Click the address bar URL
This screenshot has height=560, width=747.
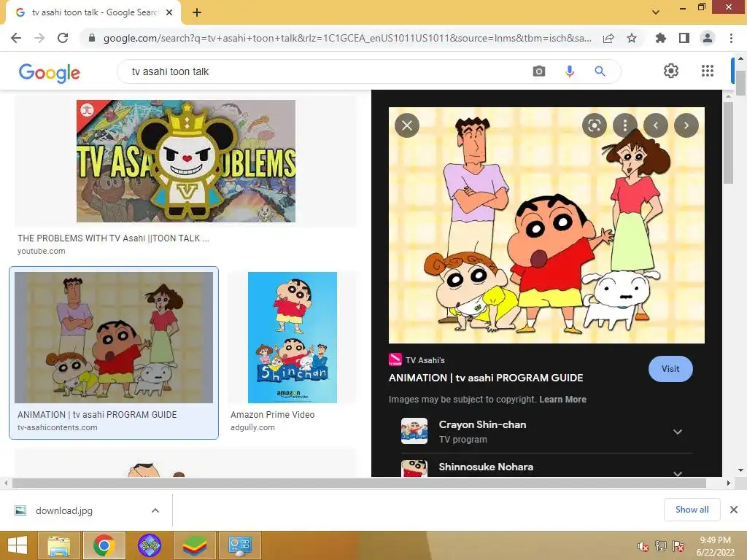pyautogui.click(x=347, y=38)
